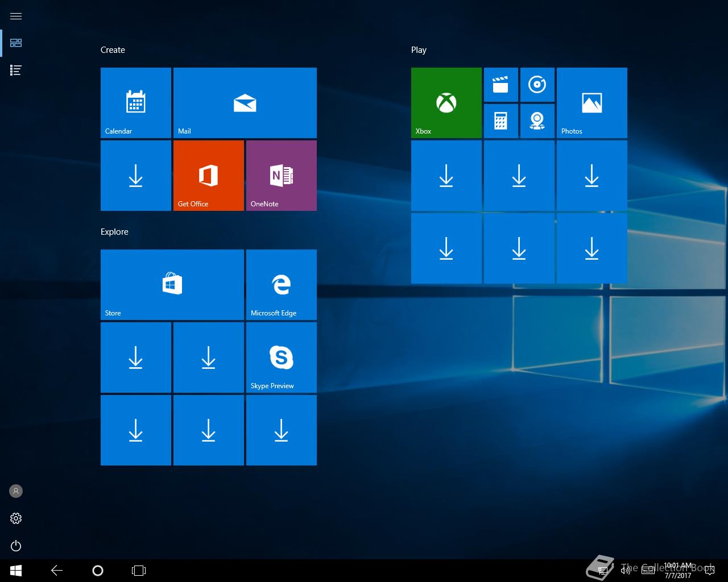Open the Skype Preview tile
728x582 pixels.
coord(282,357)
